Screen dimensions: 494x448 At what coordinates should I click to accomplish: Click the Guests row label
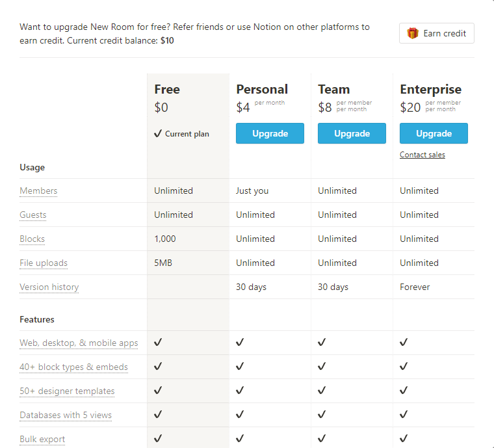pyautogui.click(x=32, y=215)
